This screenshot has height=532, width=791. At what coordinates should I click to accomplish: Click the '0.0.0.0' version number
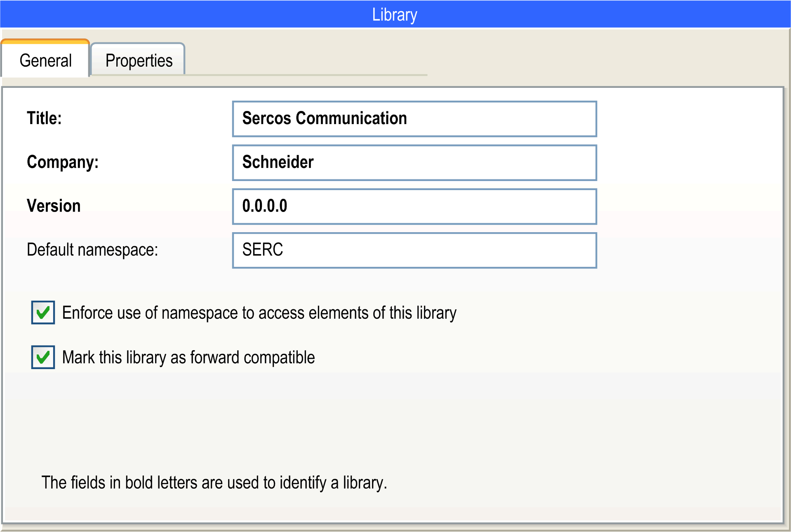(x=264, y=206)
